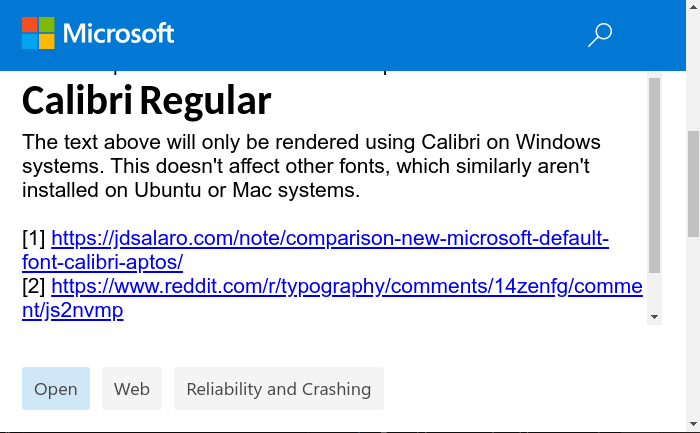Click the 'nt/js2nvmp' link line
700x433 pixels.
point(73,311)
